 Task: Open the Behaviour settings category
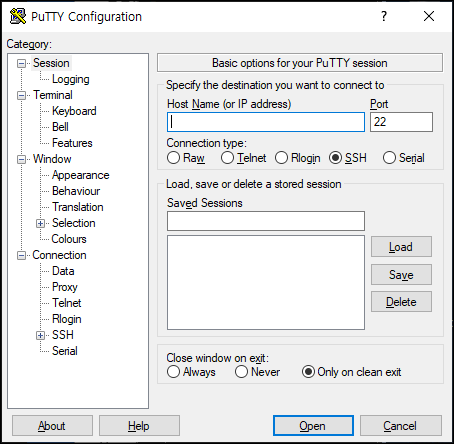(x=76, y=191)
